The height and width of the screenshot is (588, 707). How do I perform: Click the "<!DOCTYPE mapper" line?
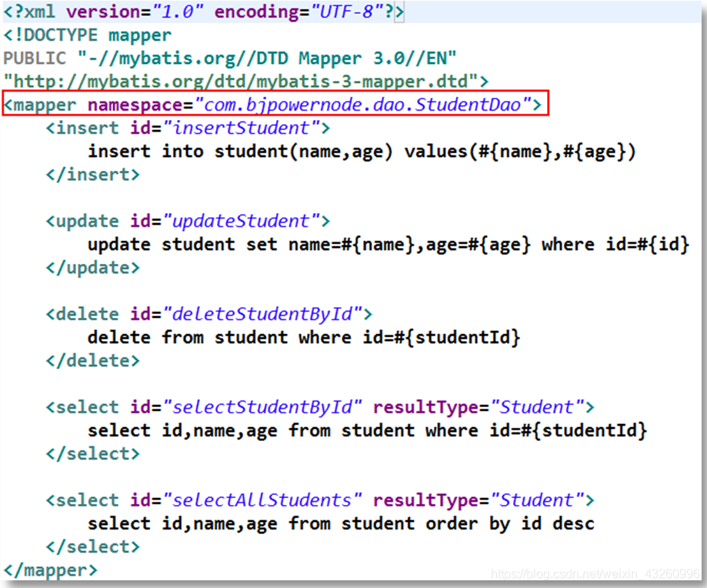click(88, 35)
